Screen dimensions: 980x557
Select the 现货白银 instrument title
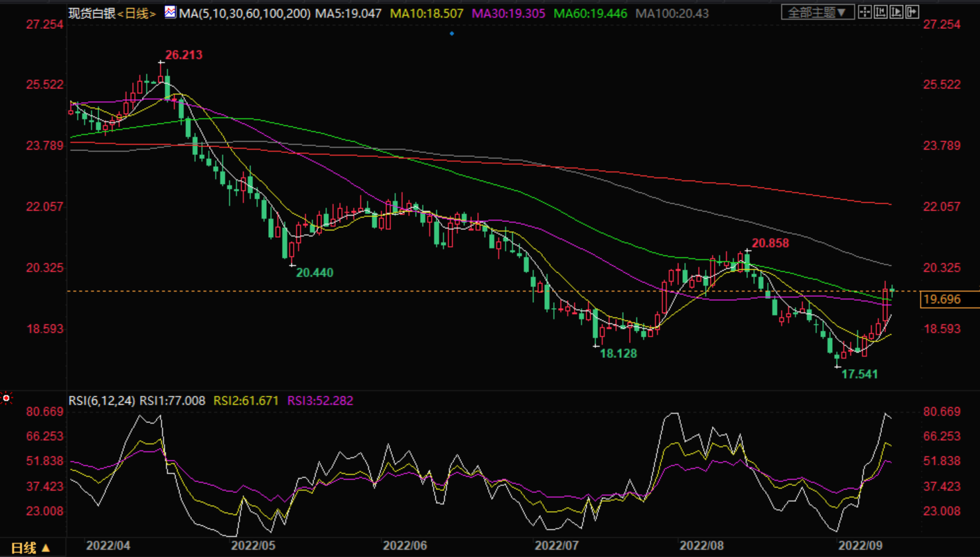92,13
